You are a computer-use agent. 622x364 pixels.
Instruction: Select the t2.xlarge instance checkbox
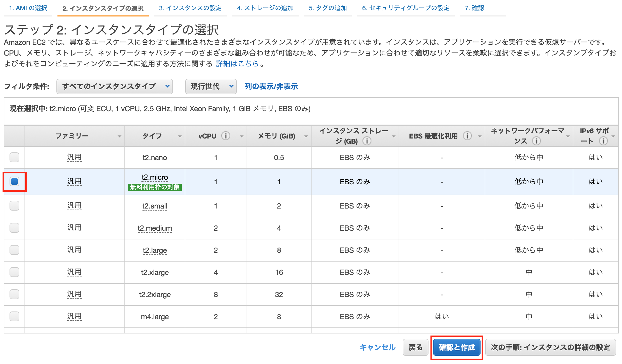pos(14,272)
